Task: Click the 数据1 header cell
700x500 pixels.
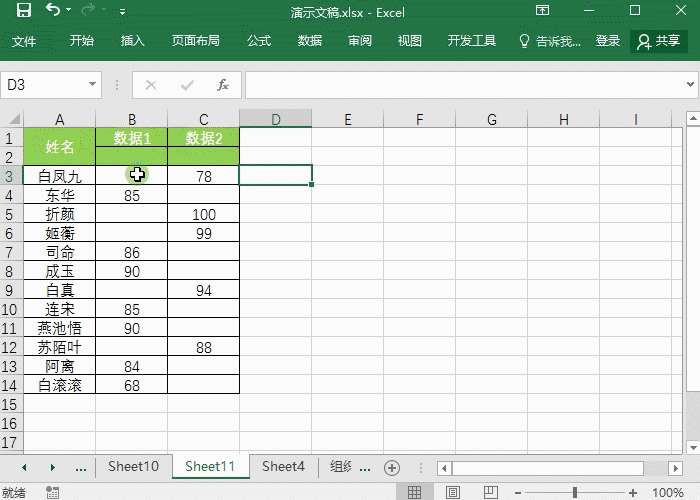Action: (132, 138)
